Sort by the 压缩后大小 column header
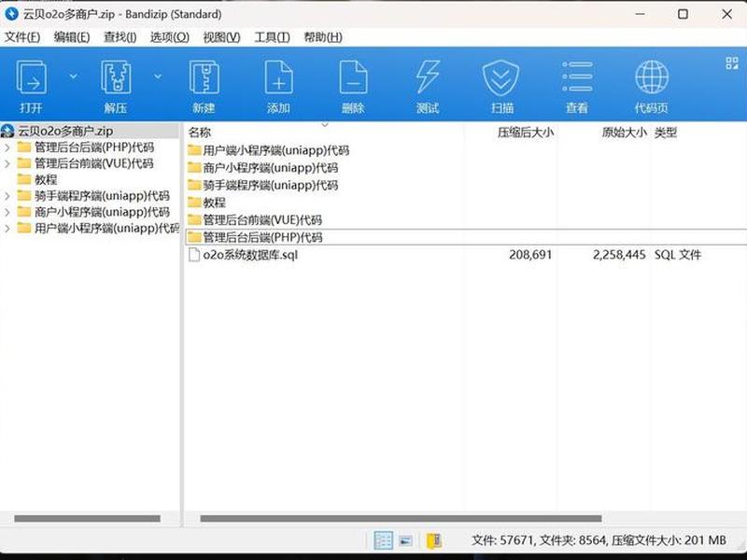747x560 pixels. (526, 133)
